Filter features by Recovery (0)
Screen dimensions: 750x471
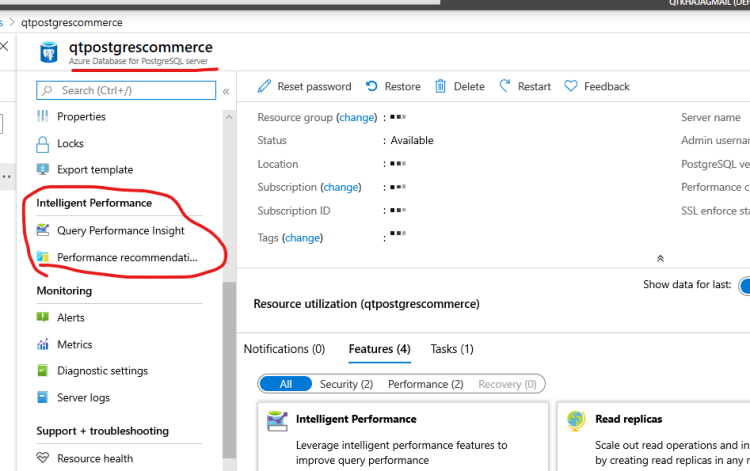[507, 384]
